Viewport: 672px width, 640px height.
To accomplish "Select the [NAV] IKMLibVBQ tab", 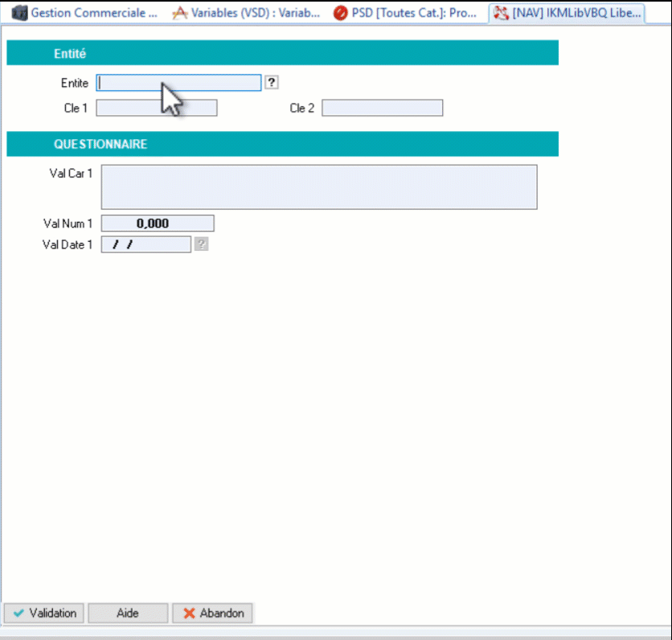I will pyautogui.click(x=576, y=14).
